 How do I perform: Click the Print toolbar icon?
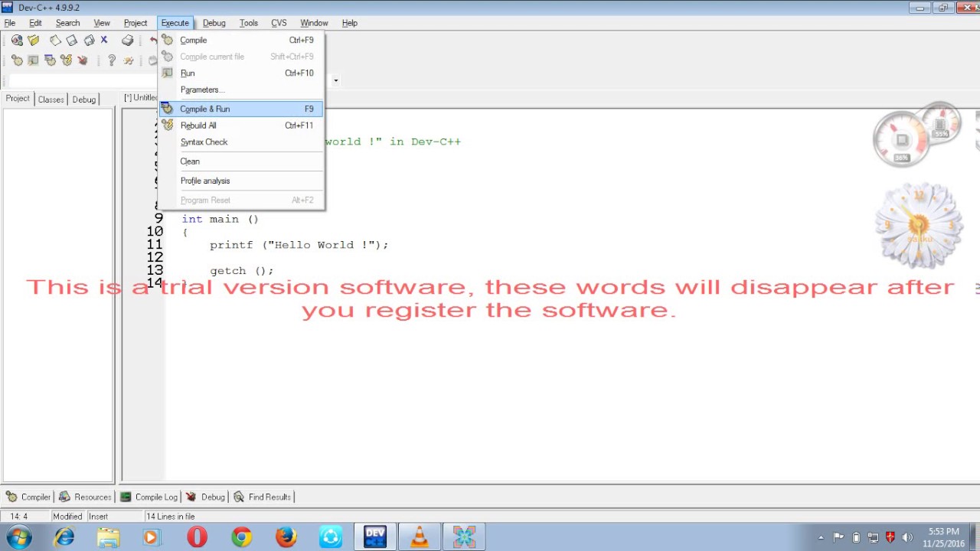point(127,40)
